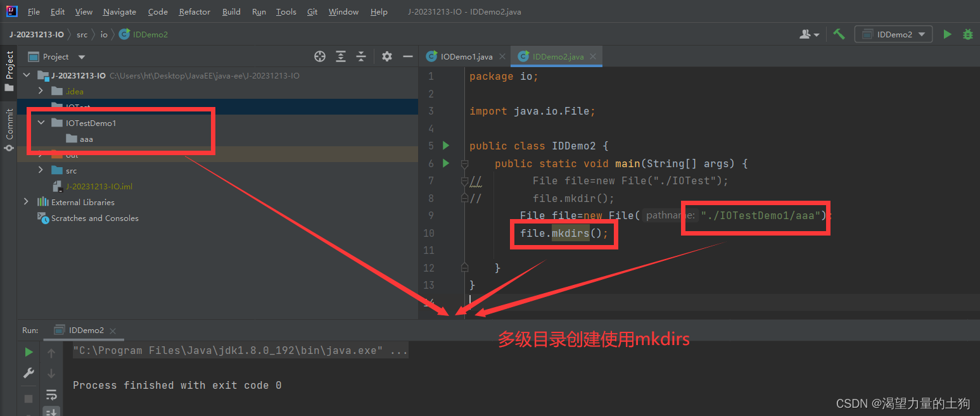Screen dimensions: 980x416
Task: Open the IDDemo2 run configuration dropdown
Action: pyautogui.click(x=893, y=34)
